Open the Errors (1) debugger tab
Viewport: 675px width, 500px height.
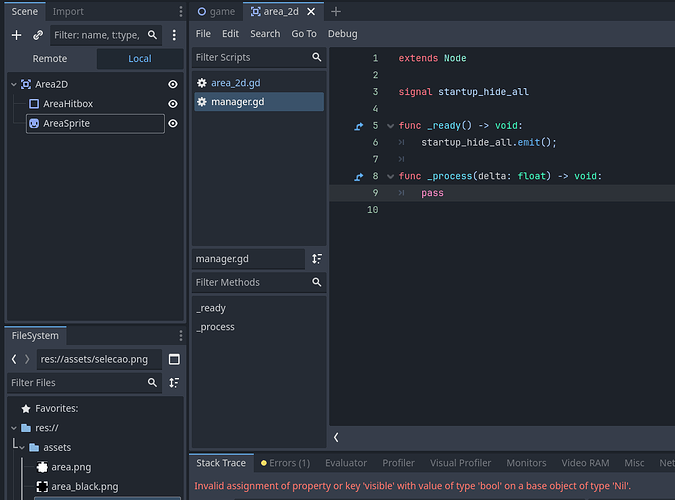pyautogui.click(x=285, y=463)
